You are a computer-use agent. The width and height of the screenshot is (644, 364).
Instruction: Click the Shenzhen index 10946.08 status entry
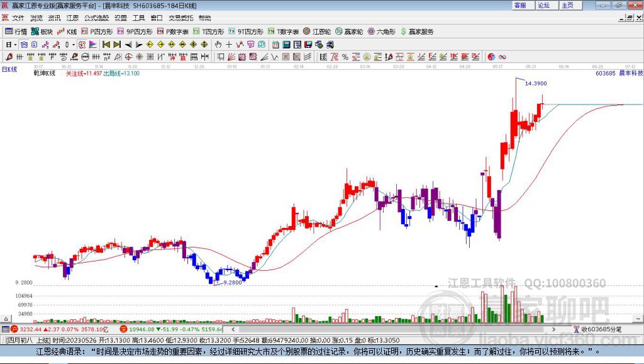171,329
